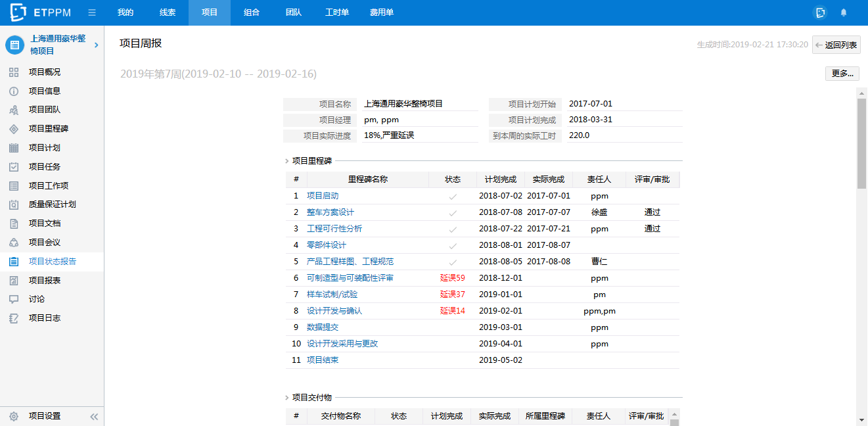Click the 项目状态报告 clipboard icon

pyautogui.click(x=14, y=262)
